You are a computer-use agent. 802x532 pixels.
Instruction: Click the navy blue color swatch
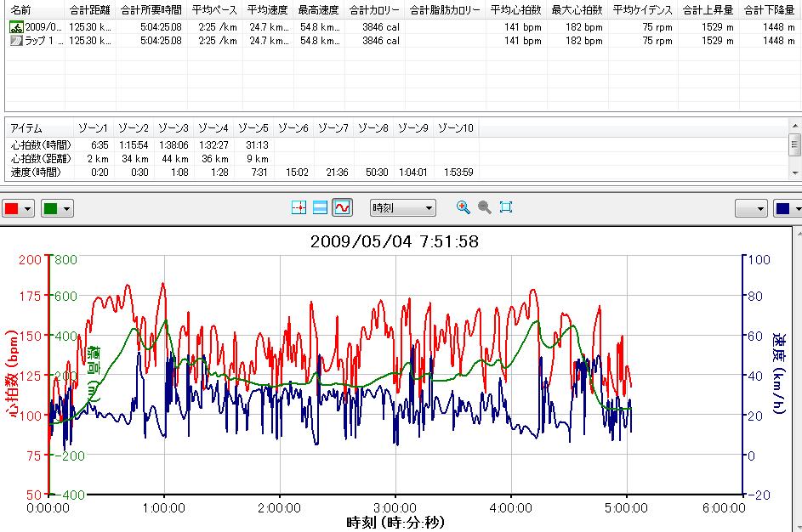(782, 208)
